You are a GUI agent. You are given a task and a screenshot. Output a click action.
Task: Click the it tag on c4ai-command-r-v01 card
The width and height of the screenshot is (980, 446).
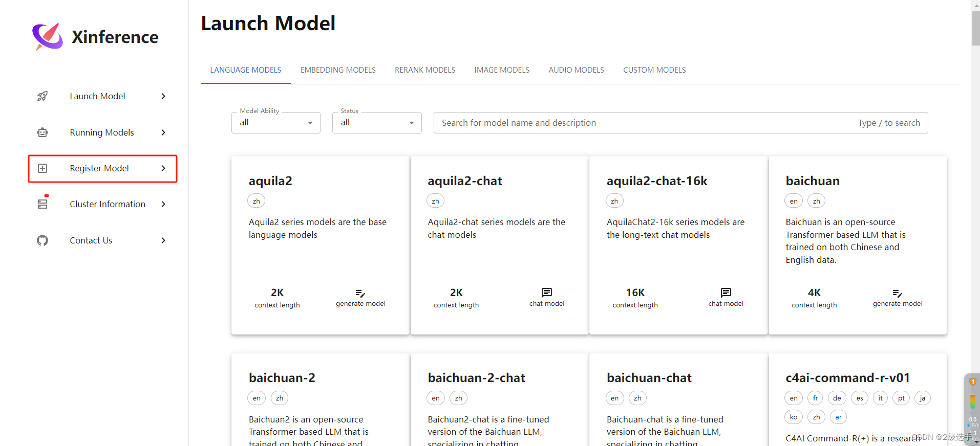[x=881, y=398]
